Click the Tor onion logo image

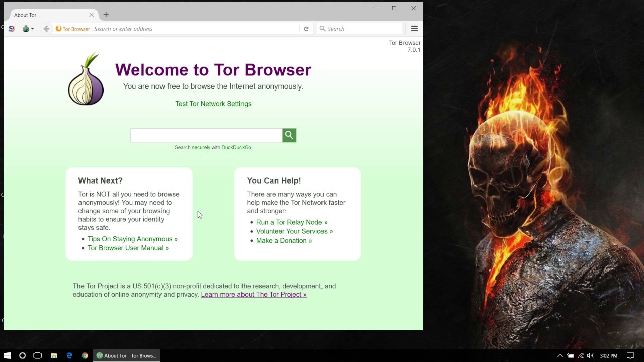click(86, 79)
